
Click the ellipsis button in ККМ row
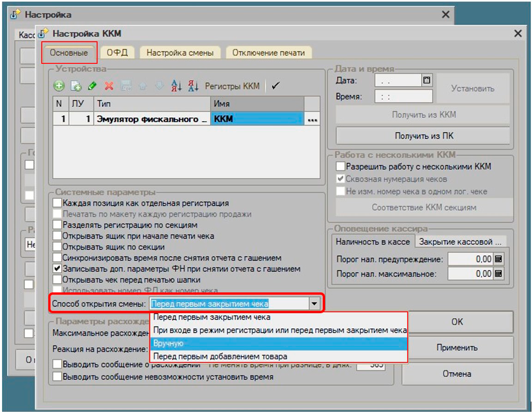pyautogui.click(x=312, y=120)
